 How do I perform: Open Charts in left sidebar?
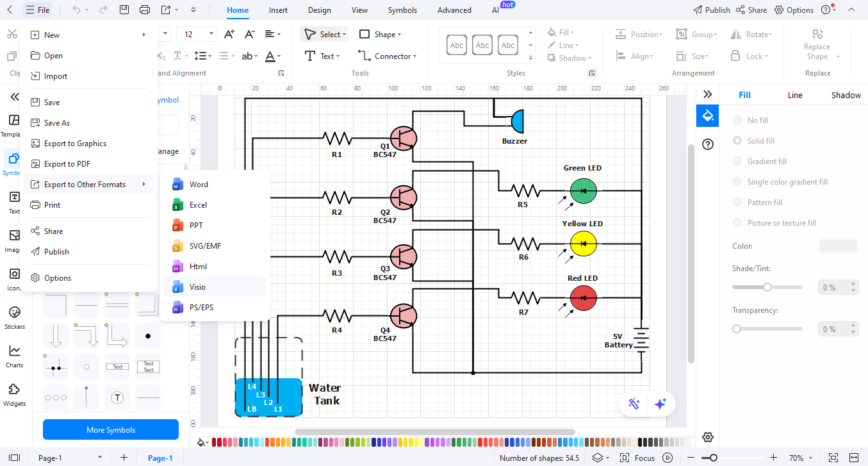point(14,356)
